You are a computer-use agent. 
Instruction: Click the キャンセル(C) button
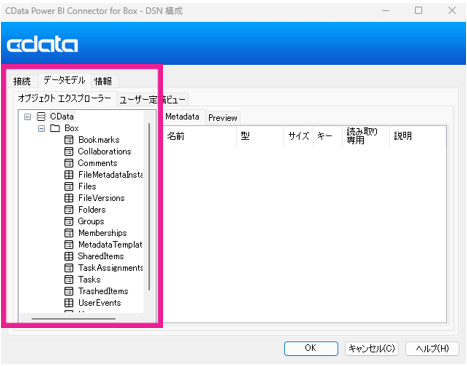[x=372, y=348]
